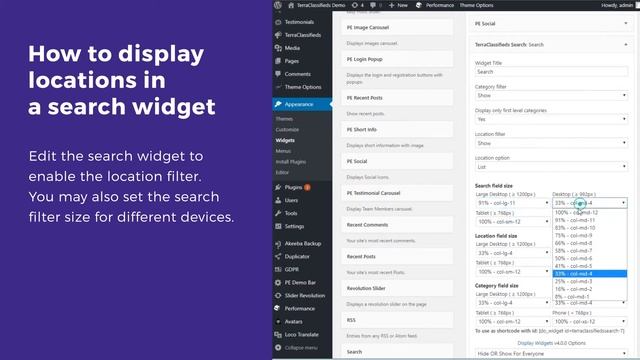Click the PE Demo Bar gear icon
The height and width of the screenshot is (360, 640).
[x=278, y=283]
